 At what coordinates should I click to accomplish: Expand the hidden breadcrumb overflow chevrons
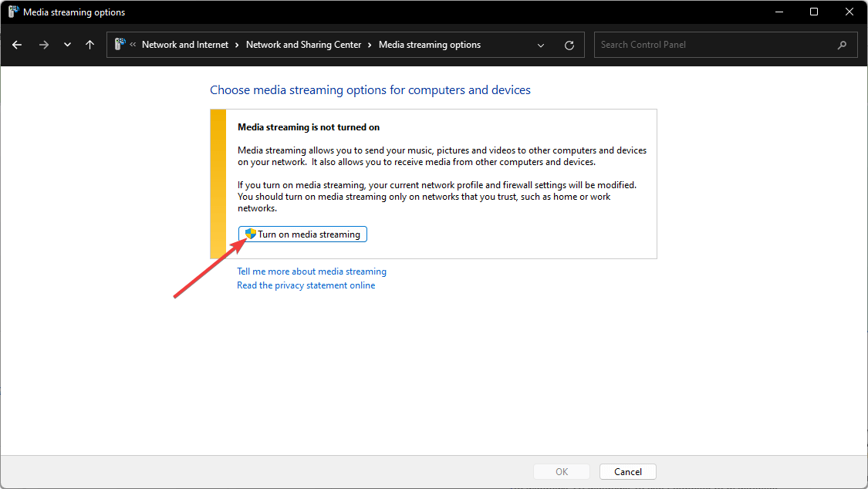(133, 45)
